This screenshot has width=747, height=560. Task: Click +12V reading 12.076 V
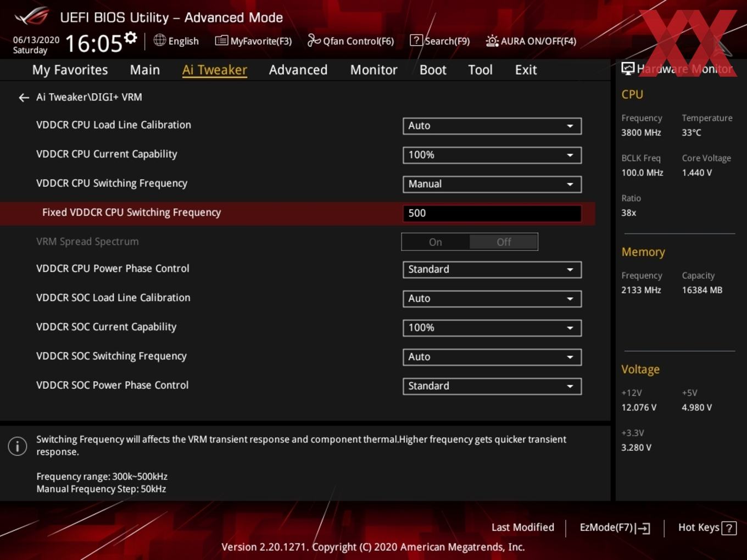click(639, 407)
